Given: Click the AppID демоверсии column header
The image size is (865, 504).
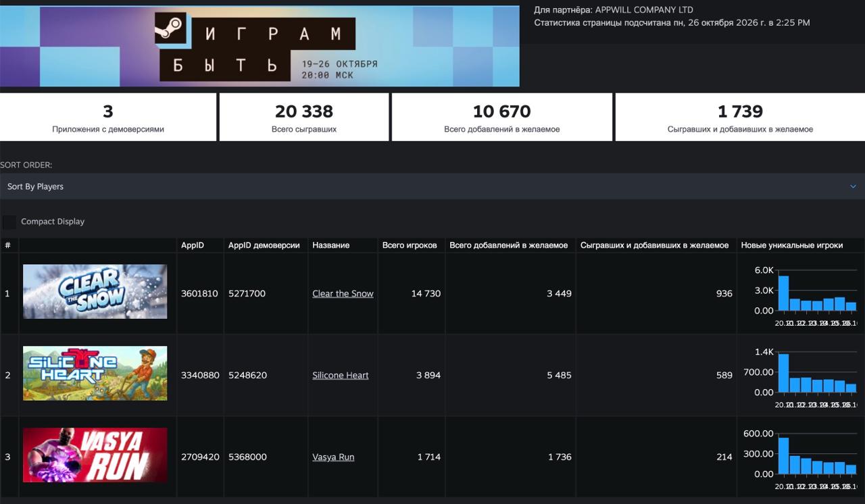Looking at the screenshot, I should coord(264,245).
